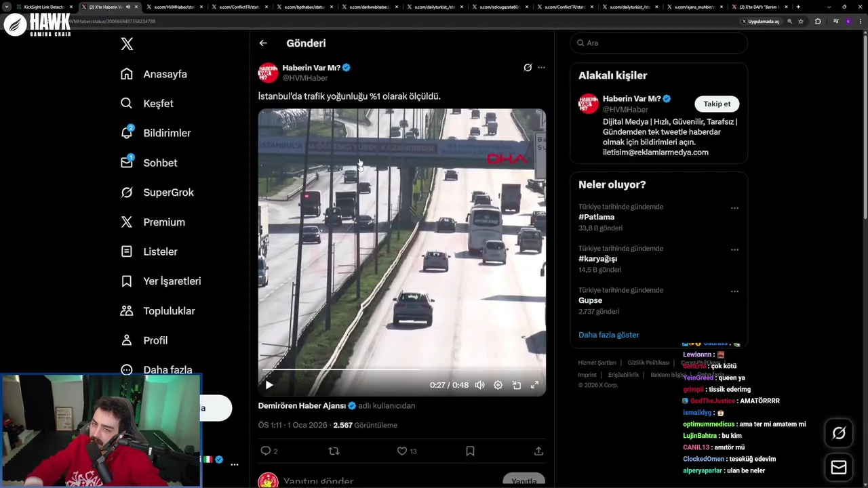Open the Chrome three-dot menu
The height and width of the screenshot is (488, 868).
click(860, 21)
